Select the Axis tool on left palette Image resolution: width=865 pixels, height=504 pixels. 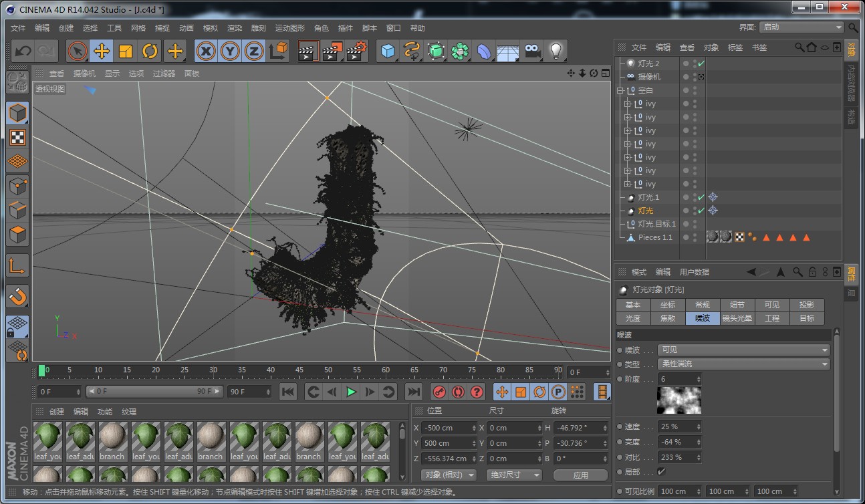(17, 266)
